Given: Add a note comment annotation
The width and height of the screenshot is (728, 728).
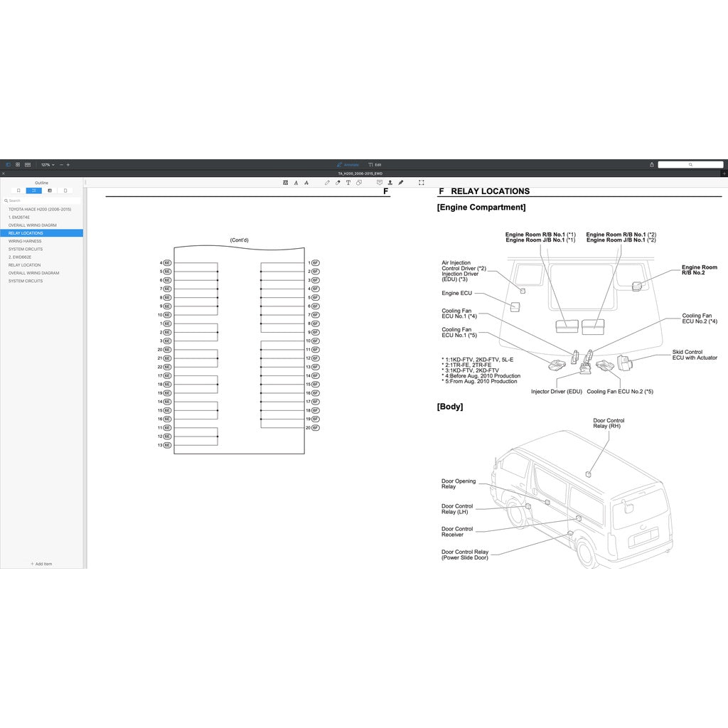Looking at the screenshot, I should tap(379, 183).
